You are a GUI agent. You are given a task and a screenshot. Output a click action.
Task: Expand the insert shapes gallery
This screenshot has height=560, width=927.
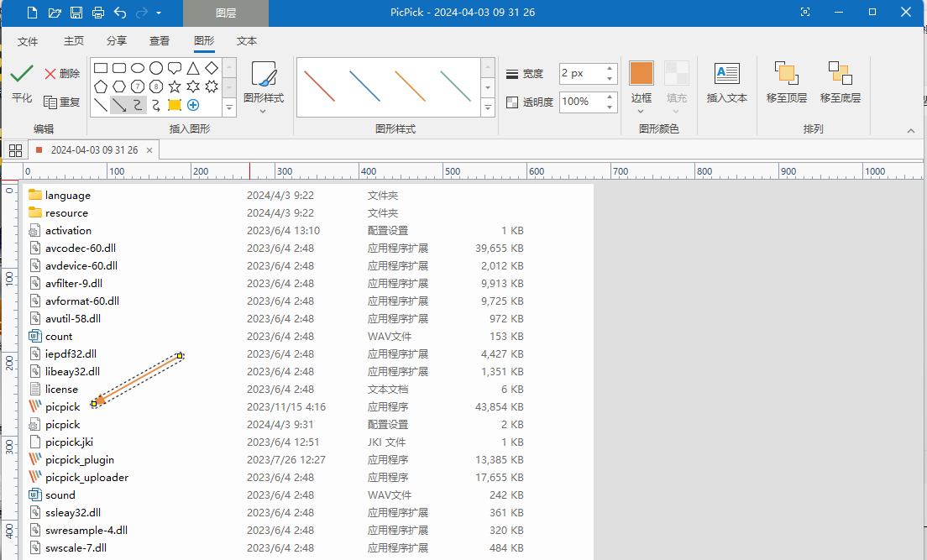tap(228, 107)
